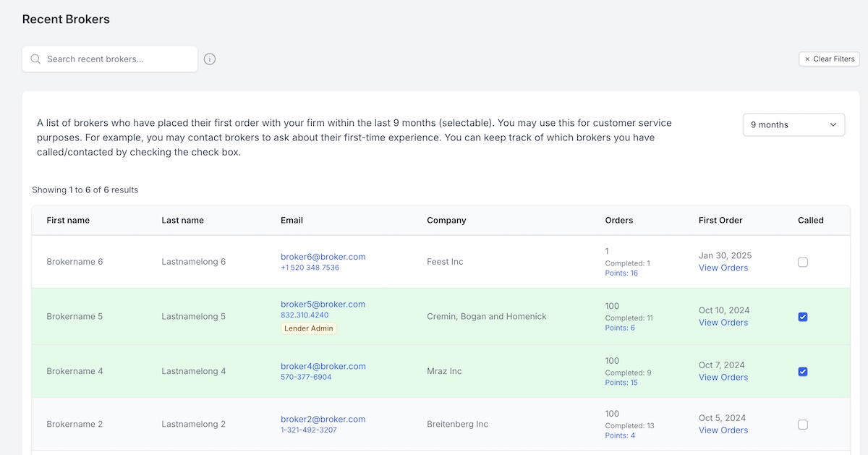868x455 pixels.
Task: Check Called box for Brokername 2
Action: point(803,425)
